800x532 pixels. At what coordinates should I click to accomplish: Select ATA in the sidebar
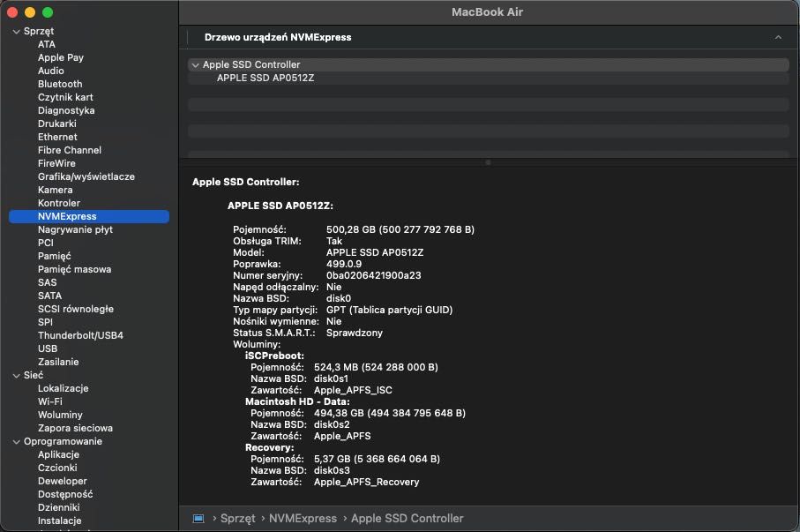coord(47,44)
